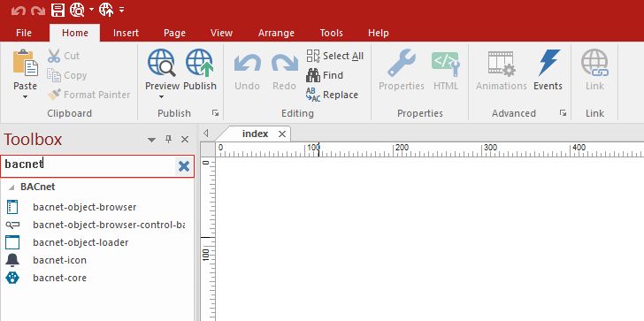Viewport: 644px width, 321px height.
Task: Open Properties with the wrench icon
Action: click(402, 63)
